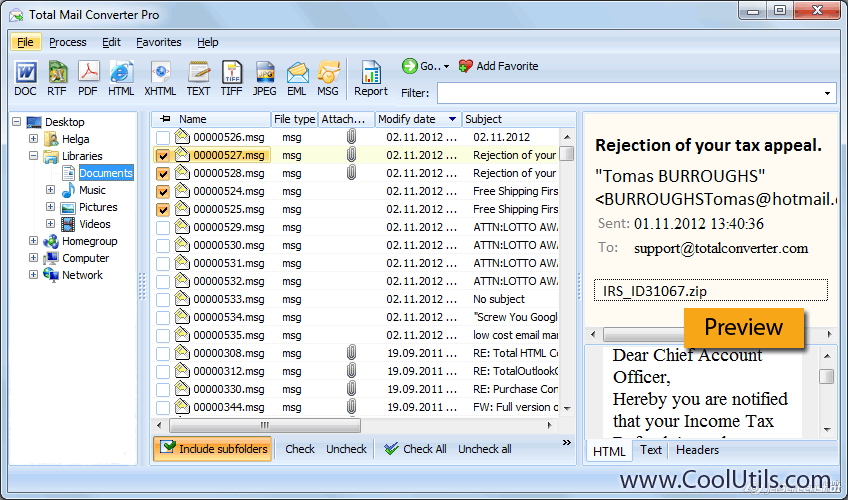Expand the Music library node
This screenshot has height=500, width=848.
point(50,190)
